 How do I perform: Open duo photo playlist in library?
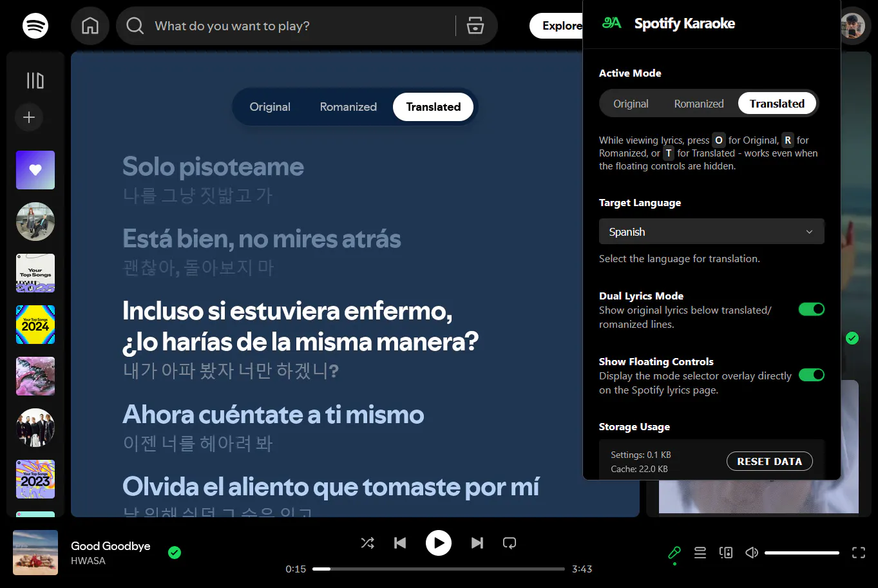35,222
